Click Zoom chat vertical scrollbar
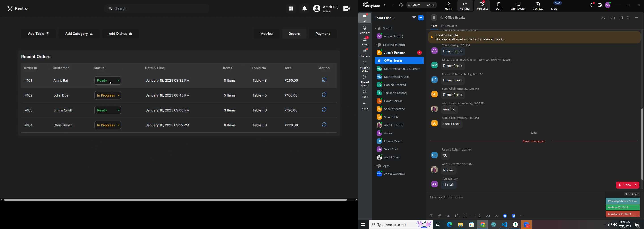The height and width of the screenshot is (229, 644). pos(642,144)
